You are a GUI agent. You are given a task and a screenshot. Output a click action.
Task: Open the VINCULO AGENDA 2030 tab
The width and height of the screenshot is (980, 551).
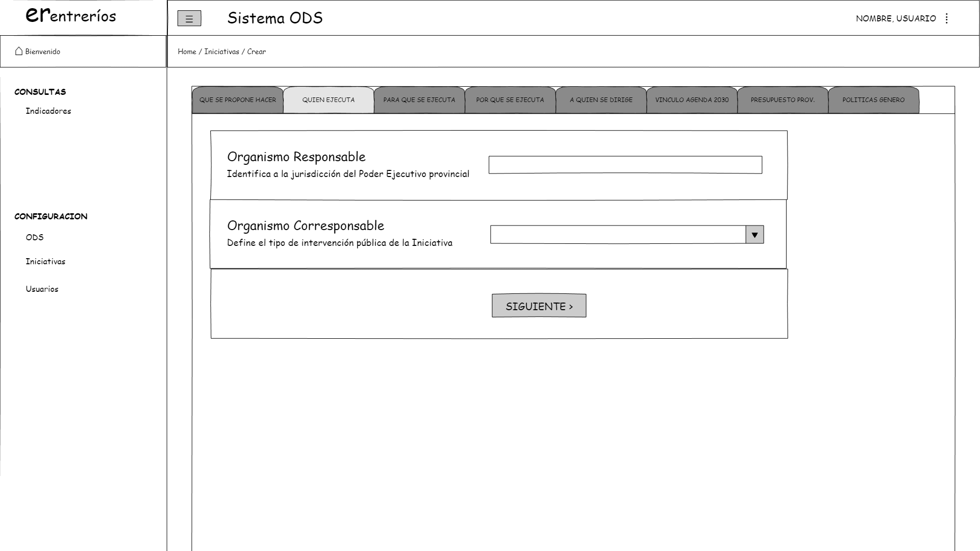tap(692, 100)
